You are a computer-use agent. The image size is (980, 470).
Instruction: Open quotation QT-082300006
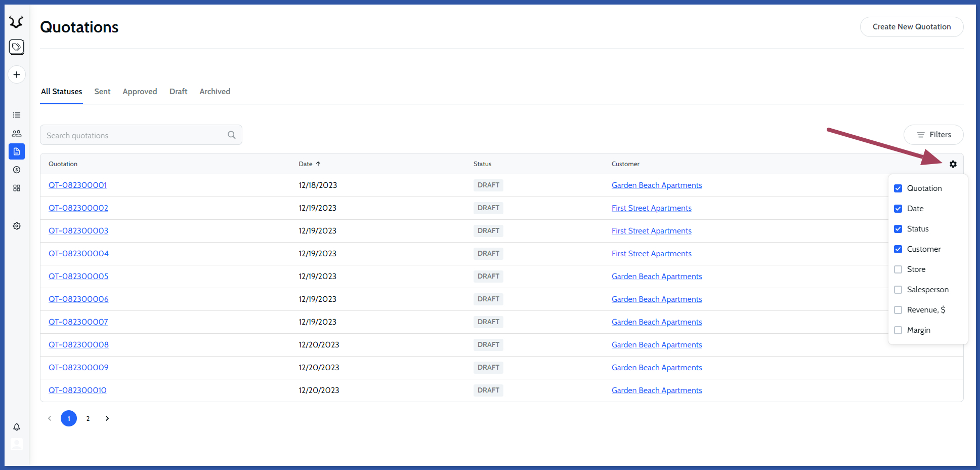pyautogui.click(x=78, y=299)
